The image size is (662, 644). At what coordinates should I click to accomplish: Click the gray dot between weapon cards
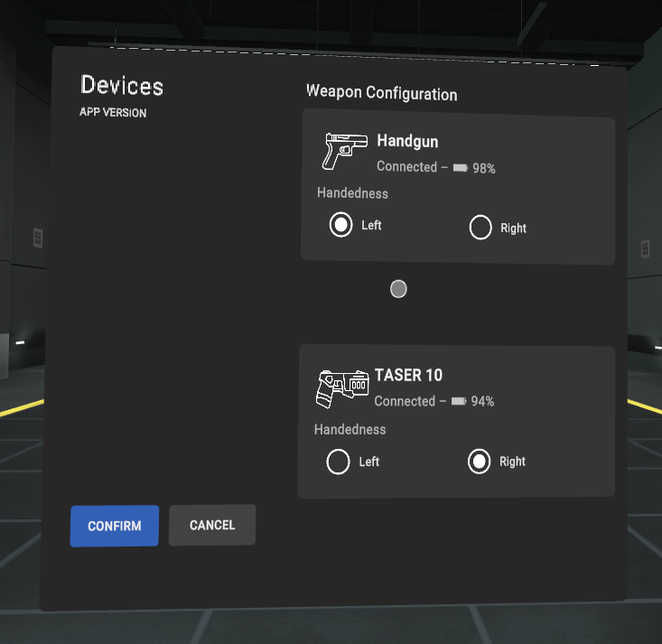(x=398, y=289)
